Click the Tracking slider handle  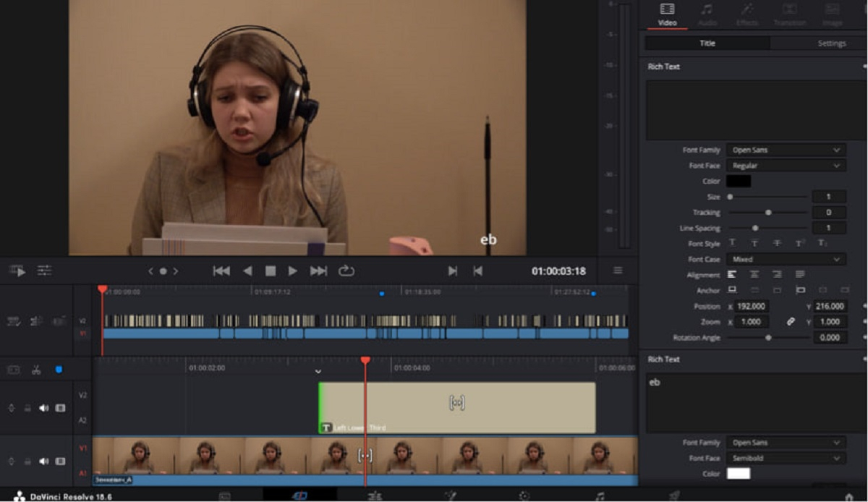pyautogui.click(x=768, y=213)
